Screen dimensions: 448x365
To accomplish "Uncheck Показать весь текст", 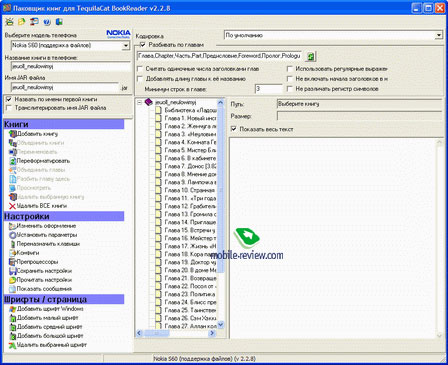I will point(234,129).
